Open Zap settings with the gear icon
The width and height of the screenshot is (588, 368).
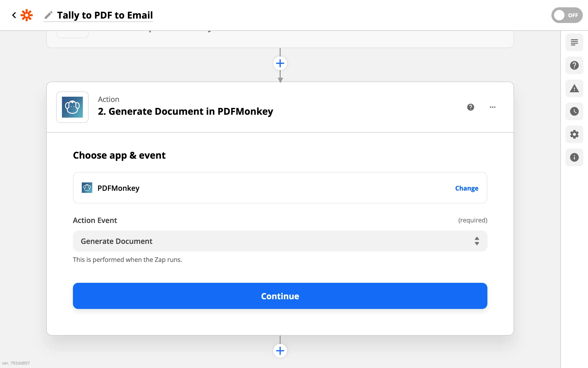pyautogui.click(x=574, y=134)
